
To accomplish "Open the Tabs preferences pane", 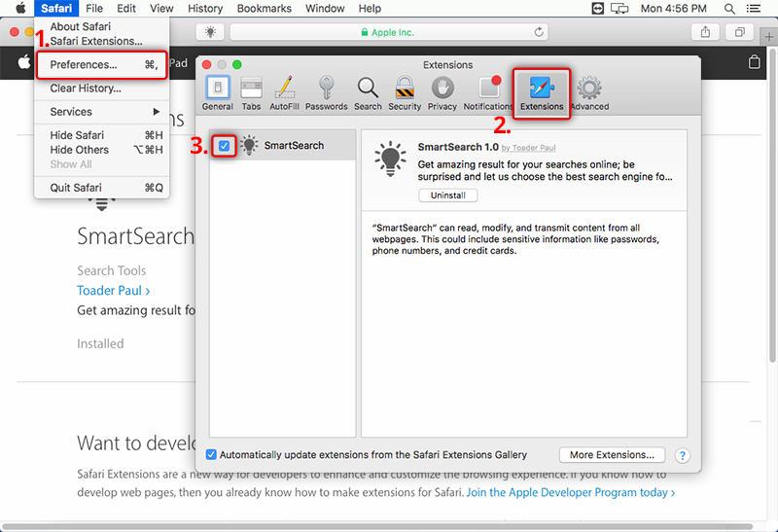I will point(251,93).
